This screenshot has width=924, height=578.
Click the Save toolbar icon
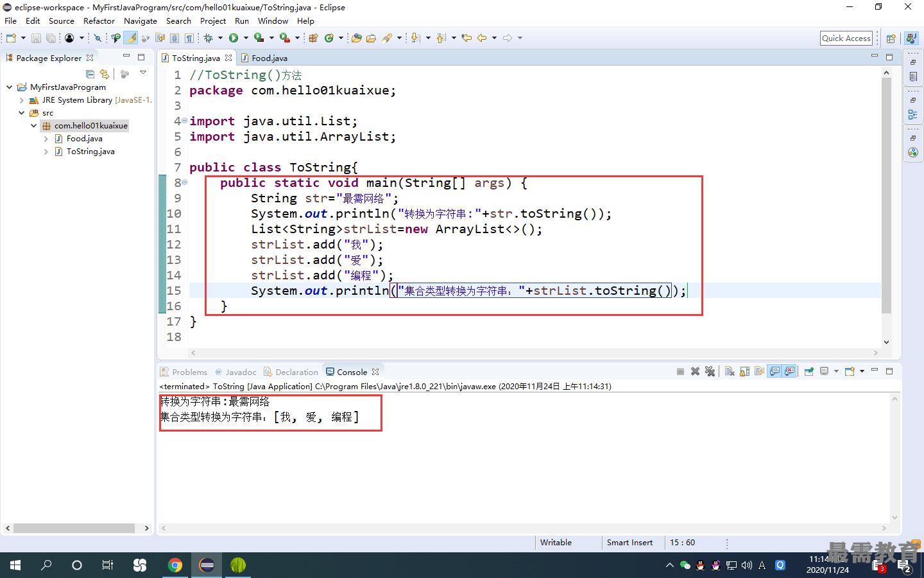36,38
